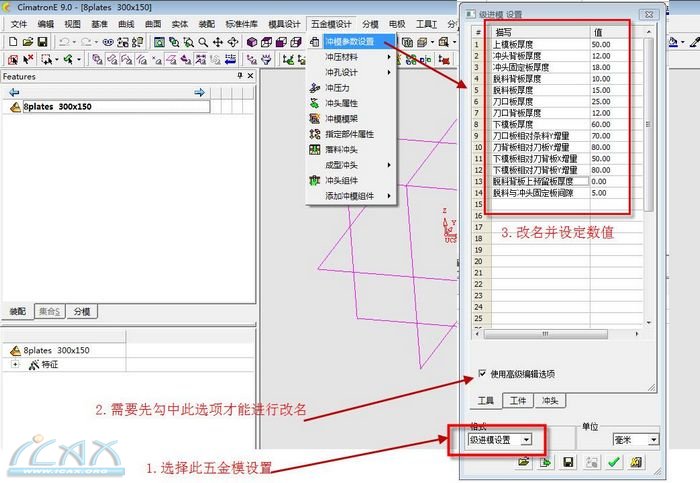Viewport: 700px width, 483px height.
Task: Toggle 使用高级编辑选项 checkbox
Action: click(482, 373)
